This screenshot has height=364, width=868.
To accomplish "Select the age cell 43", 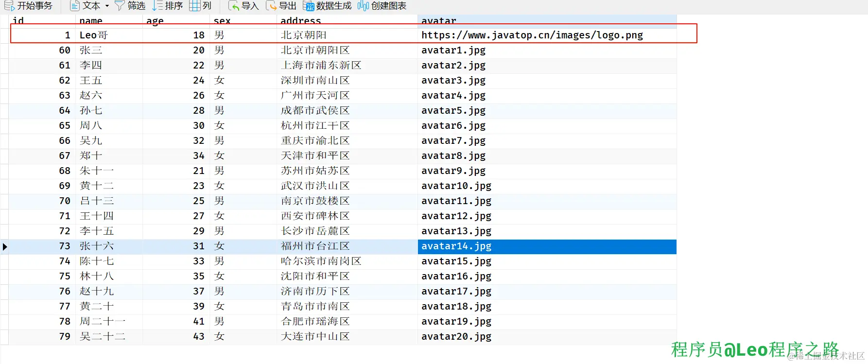I will (x=176, y=336).
